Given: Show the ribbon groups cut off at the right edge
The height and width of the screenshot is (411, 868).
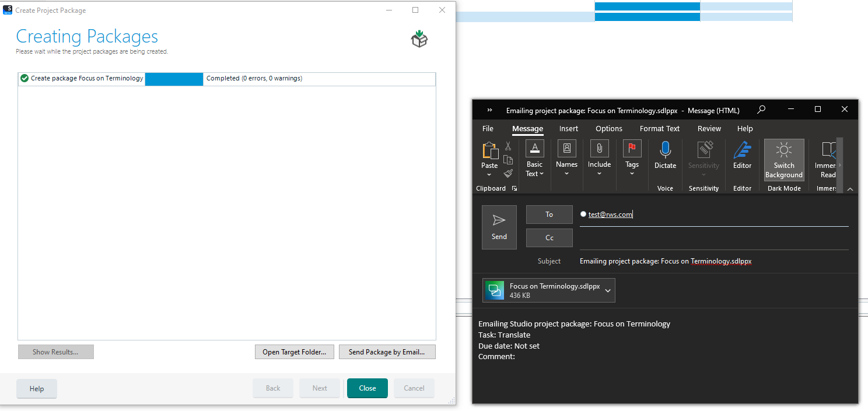Looking at the screenshot, I should (x=839, y=166).
